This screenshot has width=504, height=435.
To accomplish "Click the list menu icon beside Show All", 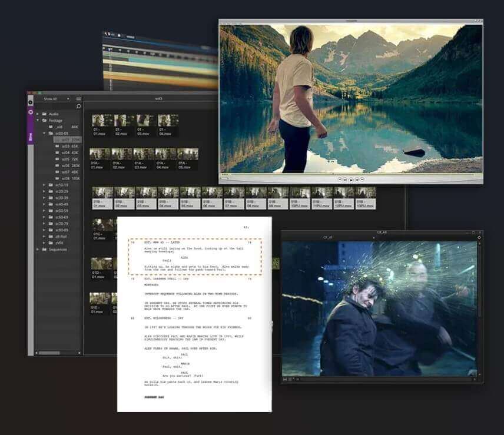I will [x=78, y=98].
